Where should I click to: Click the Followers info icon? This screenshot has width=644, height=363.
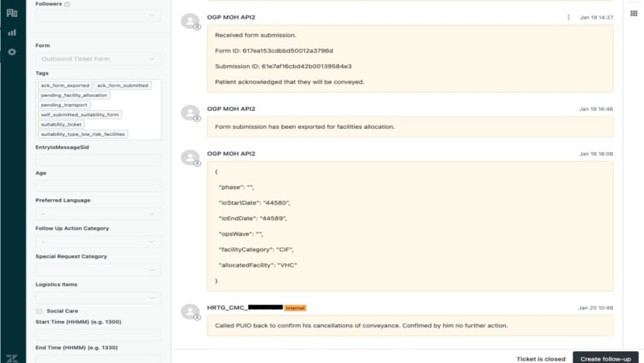[x=67, y=4]
